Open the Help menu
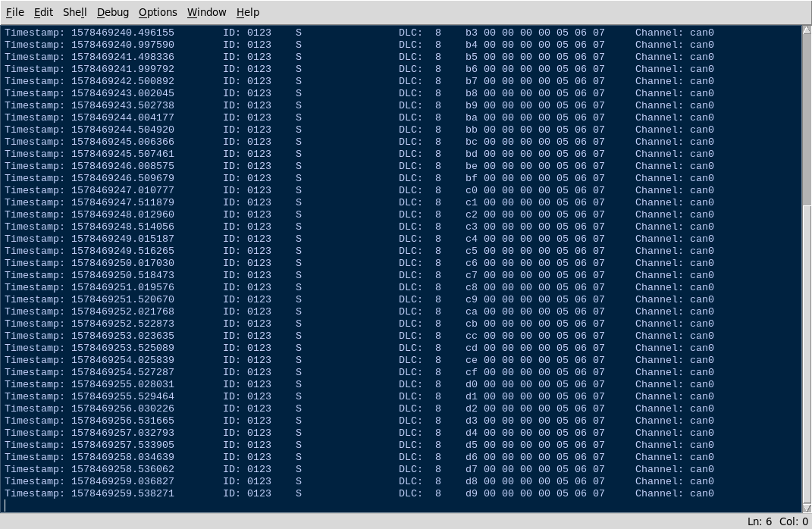Screen dimensions: 812x529 tap(247, 12)
